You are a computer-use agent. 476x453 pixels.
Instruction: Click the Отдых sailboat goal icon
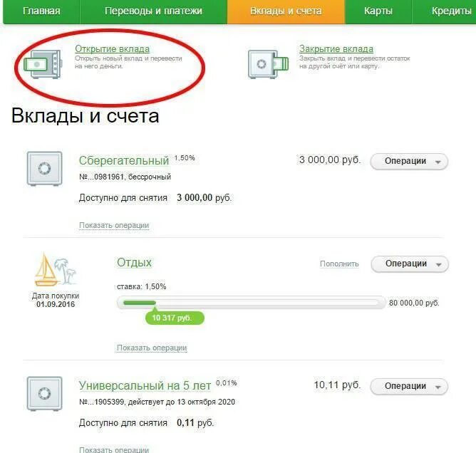pyautogui.click(x=56, y=269)
